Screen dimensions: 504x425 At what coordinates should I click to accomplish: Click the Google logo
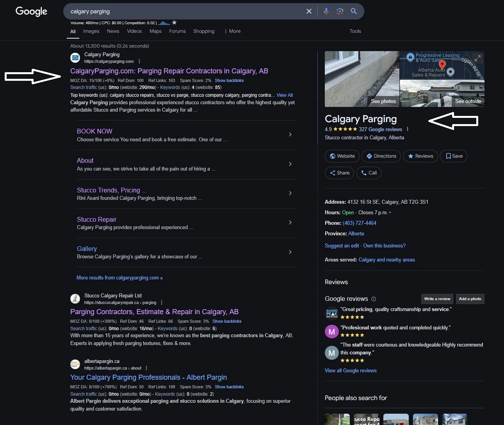tap(31, 11)
